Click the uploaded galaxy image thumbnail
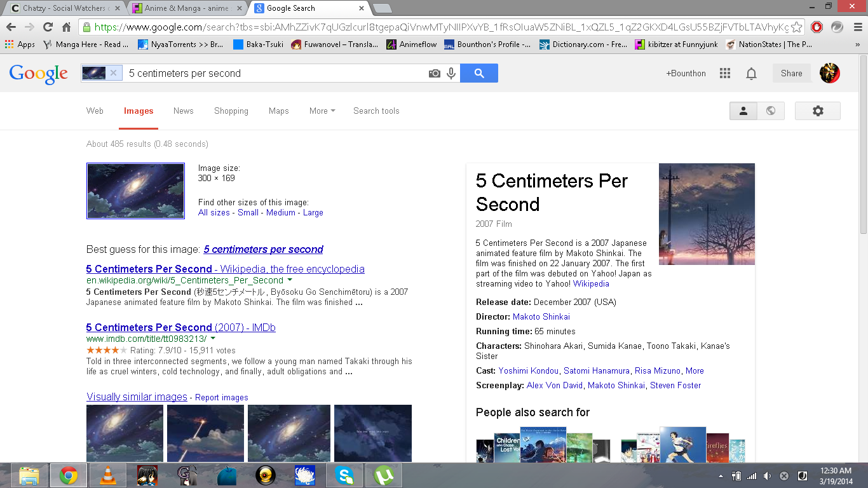The image size is (868, 488). 135,191
